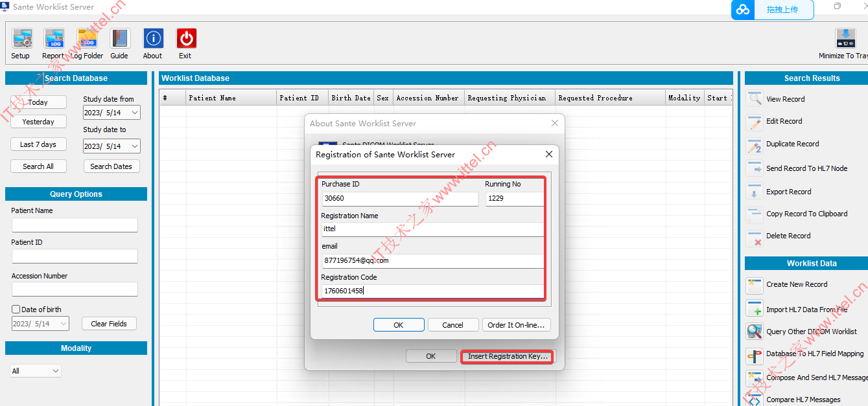
Task: Click the Search Dates button
Action: [x=111, y=166]
